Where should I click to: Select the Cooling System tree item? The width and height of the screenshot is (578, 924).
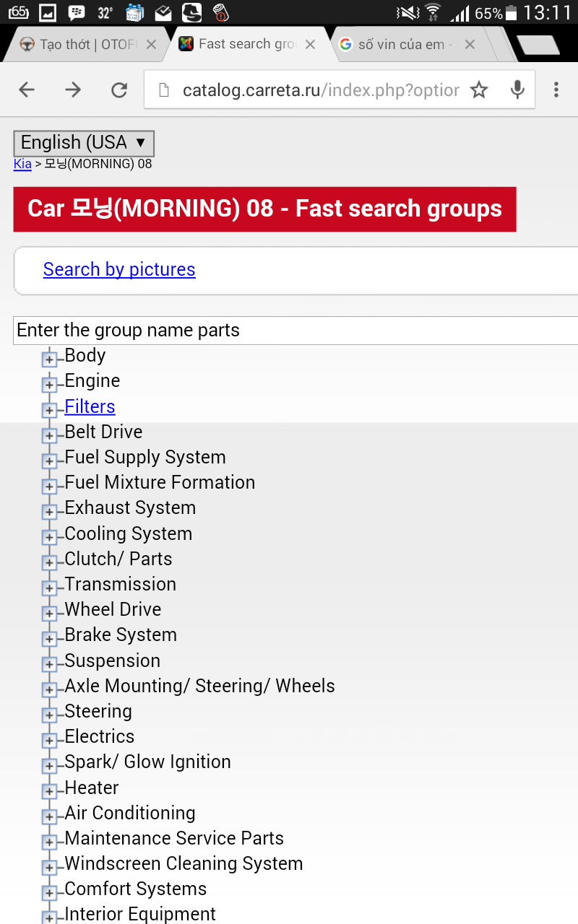(129, 533)
